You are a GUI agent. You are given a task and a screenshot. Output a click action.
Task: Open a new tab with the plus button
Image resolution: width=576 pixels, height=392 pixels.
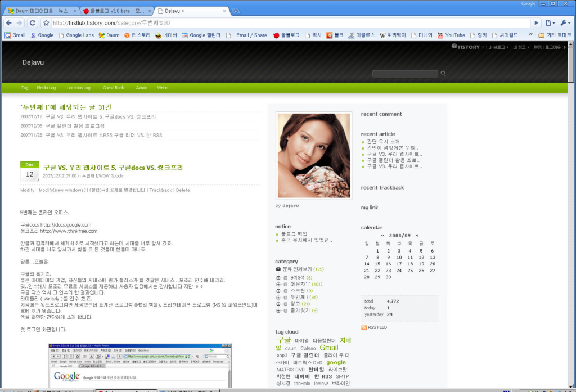236,11
